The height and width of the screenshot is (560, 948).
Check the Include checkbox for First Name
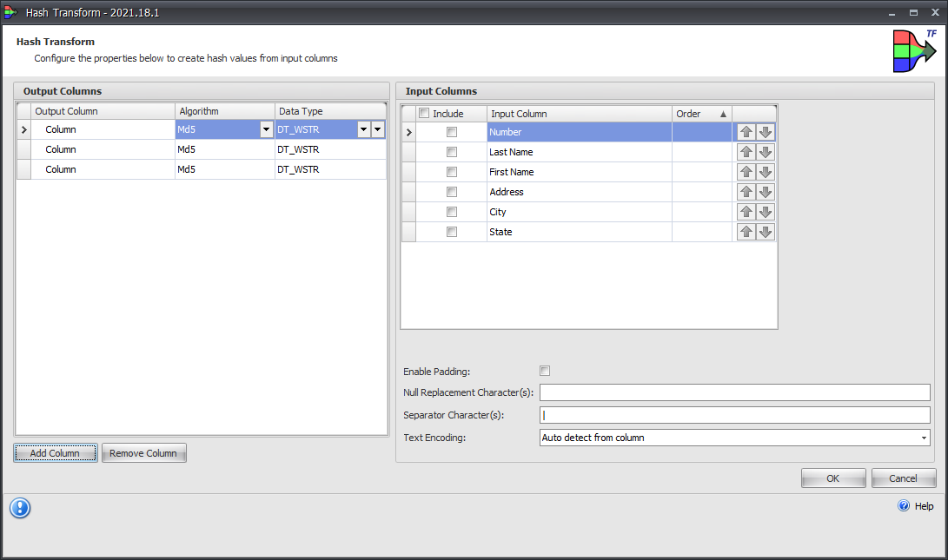(x=451, y=171)
